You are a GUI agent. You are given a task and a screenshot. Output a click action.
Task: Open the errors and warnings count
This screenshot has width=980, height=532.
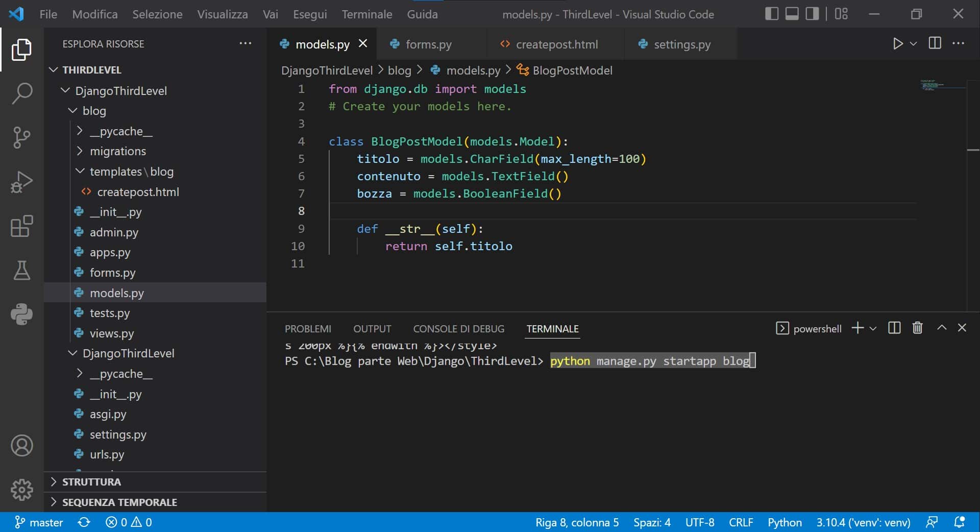coord(129,522)
